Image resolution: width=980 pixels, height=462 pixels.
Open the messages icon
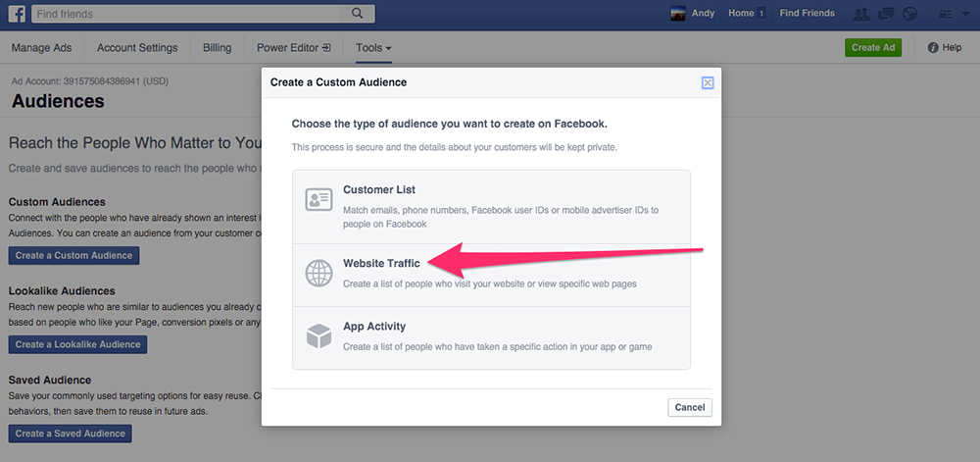click(x=886, y=14)
